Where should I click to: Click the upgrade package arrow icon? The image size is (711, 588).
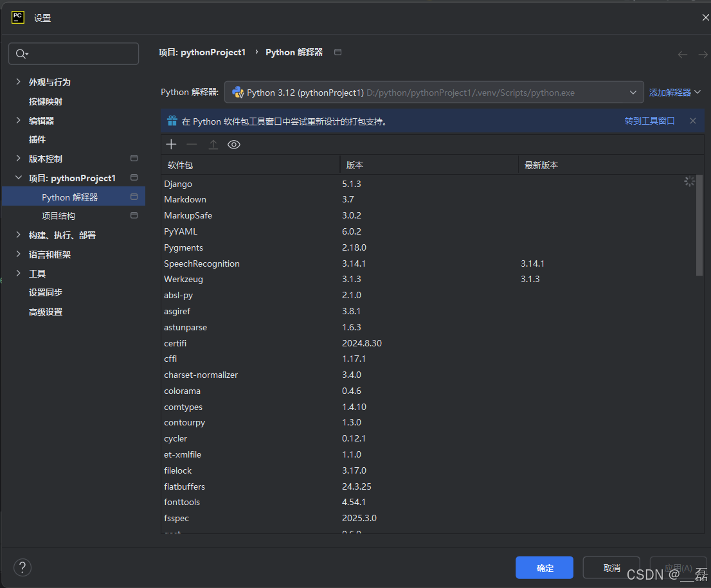pyautogui.click(x=213, y=145)
